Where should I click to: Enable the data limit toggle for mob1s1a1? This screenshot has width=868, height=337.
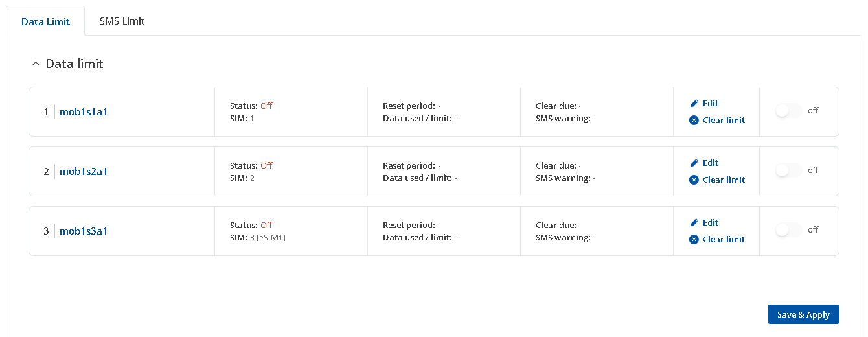point(788,111)
